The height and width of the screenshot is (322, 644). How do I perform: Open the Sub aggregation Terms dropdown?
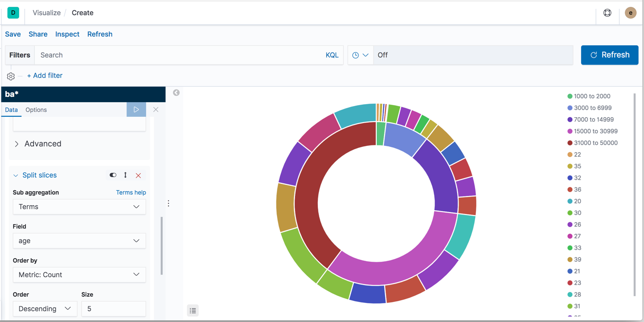[79, 207]
